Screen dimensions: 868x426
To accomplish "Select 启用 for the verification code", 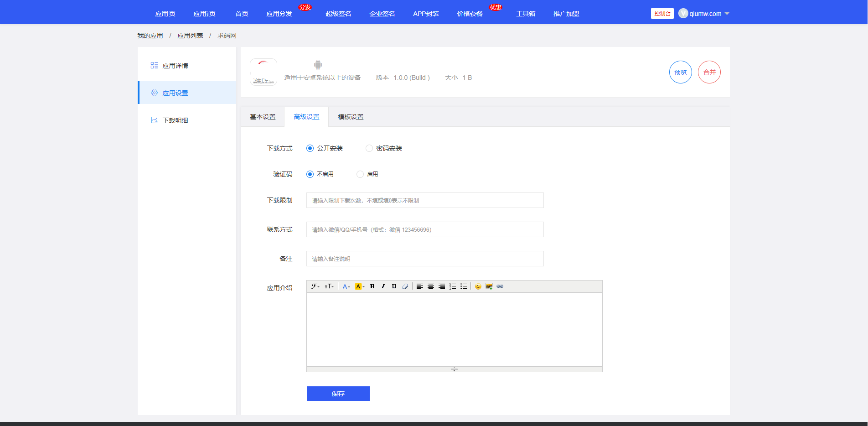I will tap(360, 174).
